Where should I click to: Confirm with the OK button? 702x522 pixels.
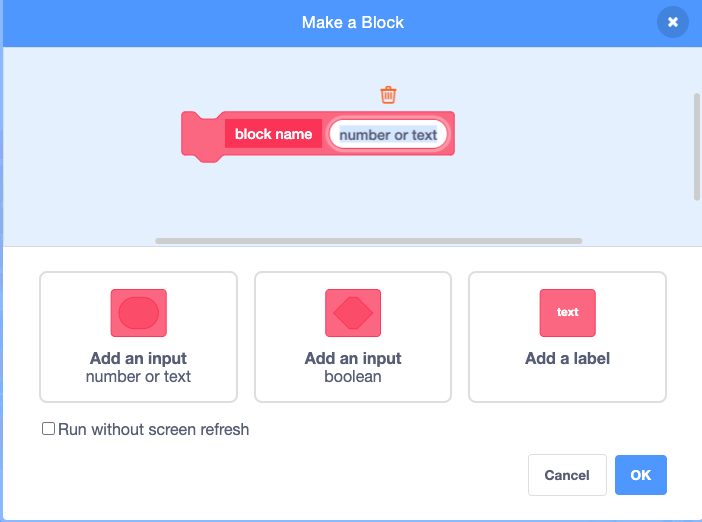[641, 475]
